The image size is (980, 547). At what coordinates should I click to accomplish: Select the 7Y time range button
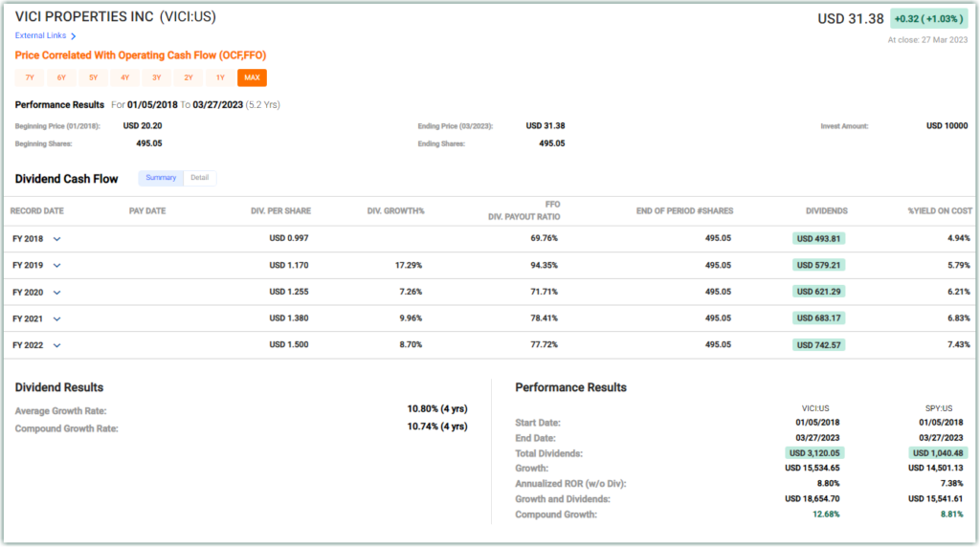coord(30,77)
